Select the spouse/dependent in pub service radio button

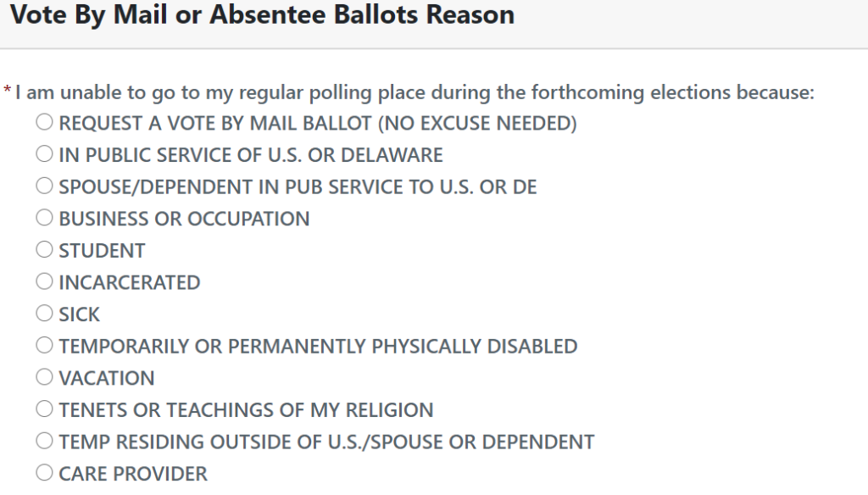[45, 186]
